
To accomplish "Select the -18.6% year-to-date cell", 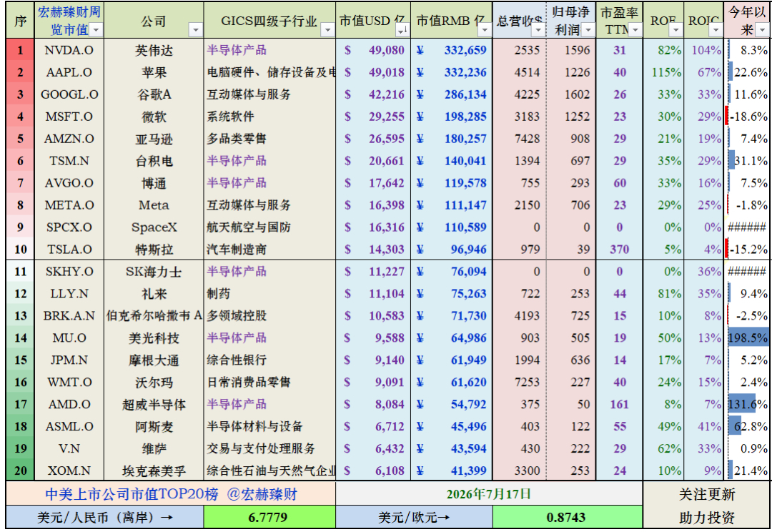I will point(748,117).
